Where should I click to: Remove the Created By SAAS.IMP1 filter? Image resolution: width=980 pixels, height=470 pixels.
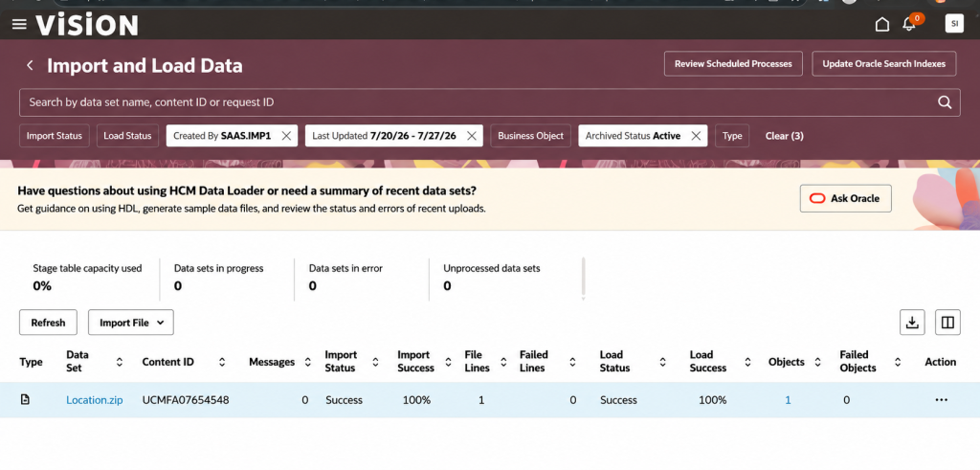[x=286, y=136]
